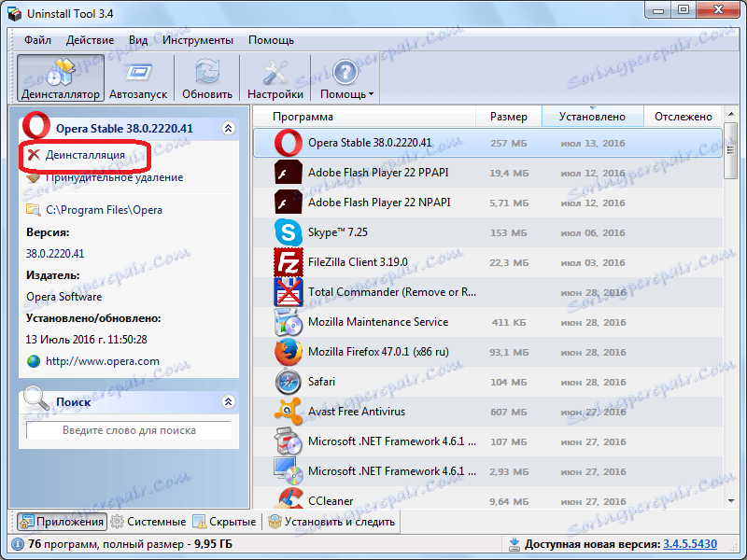
Task: Click the Avast Free Antivirus row name
Action: 357,412
